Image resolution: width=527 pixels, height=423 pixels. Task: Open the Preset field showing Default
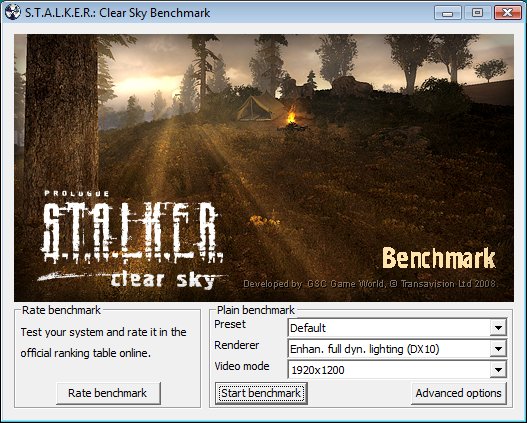pyautogui.click(x=397, y=328)
